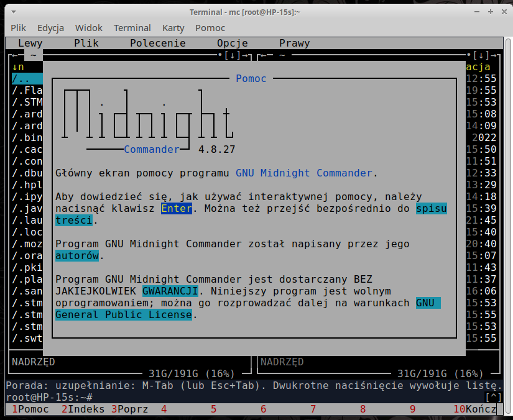Click the left panel ~ path tab
The image size is (513, 420).
pyautogui.click(x=34, y=55)
